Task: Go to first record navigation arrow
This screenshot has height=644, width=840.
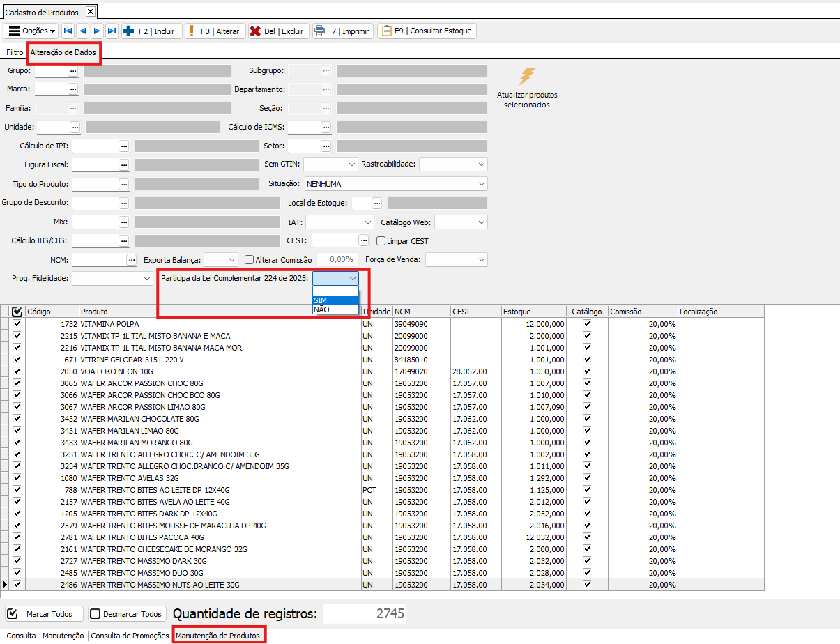Action: pyautogui.click(x=68, y=31)
